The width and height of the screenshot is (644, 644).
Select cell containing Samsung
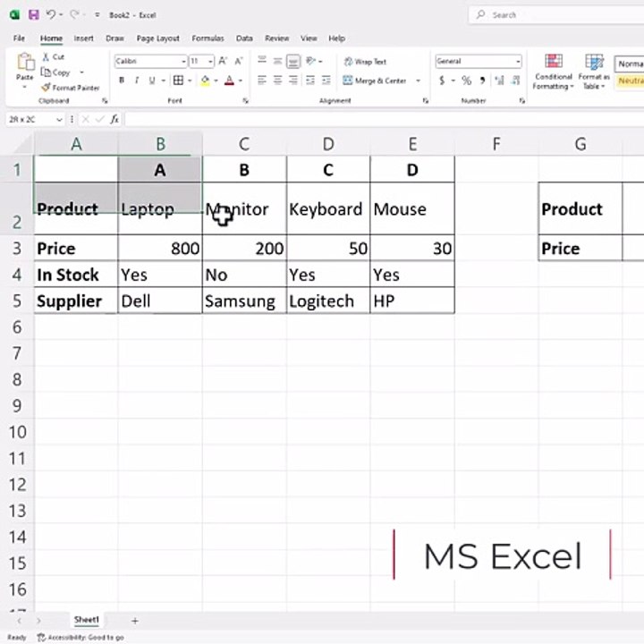244,301
